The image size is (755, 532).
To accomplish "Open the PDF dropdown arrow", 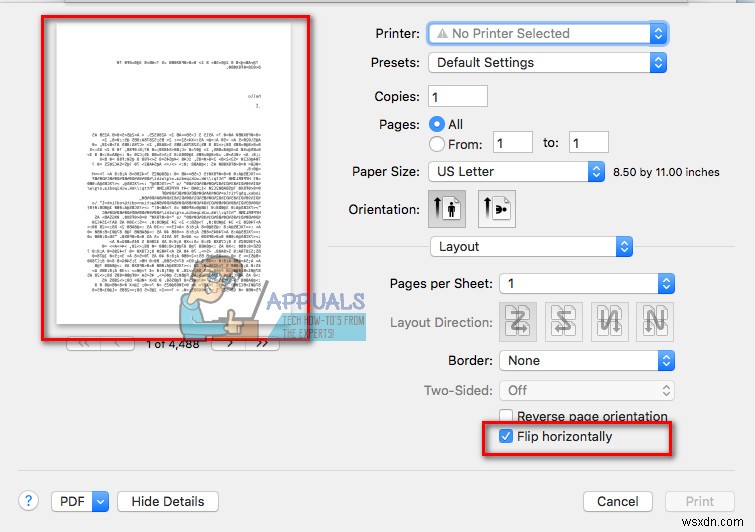I will tap(100, 502).
